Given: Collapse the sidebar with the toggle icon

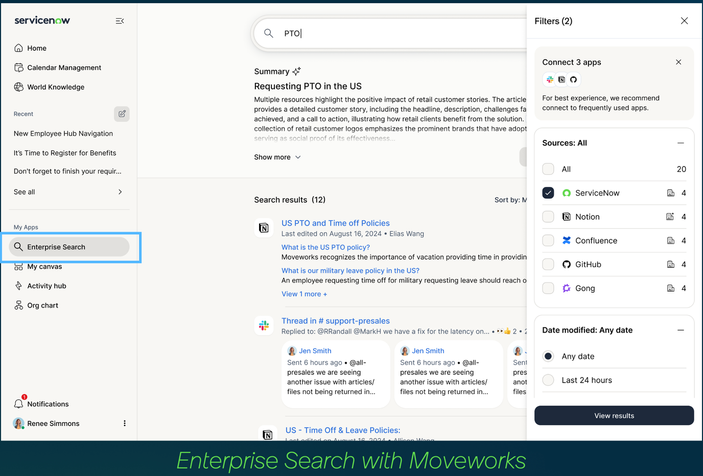Looking at the screenshot, I should [x=120, y=21].
